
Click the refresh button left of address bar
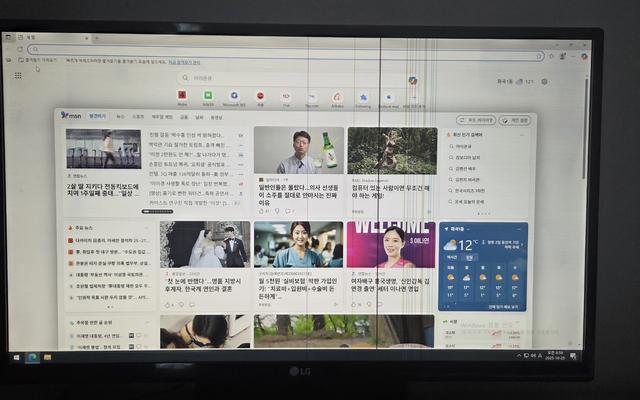[x=20, y=49]
